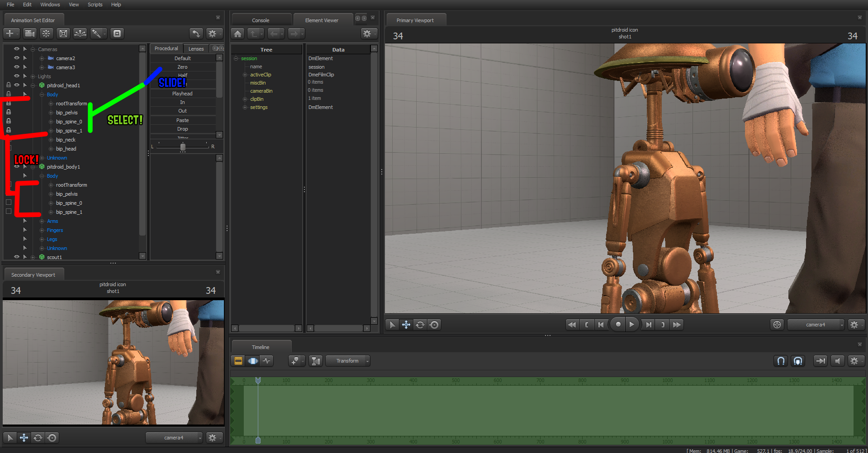Switch to motion editor mode in Timeline
This screenshot has width=868, height=453.
253,361
